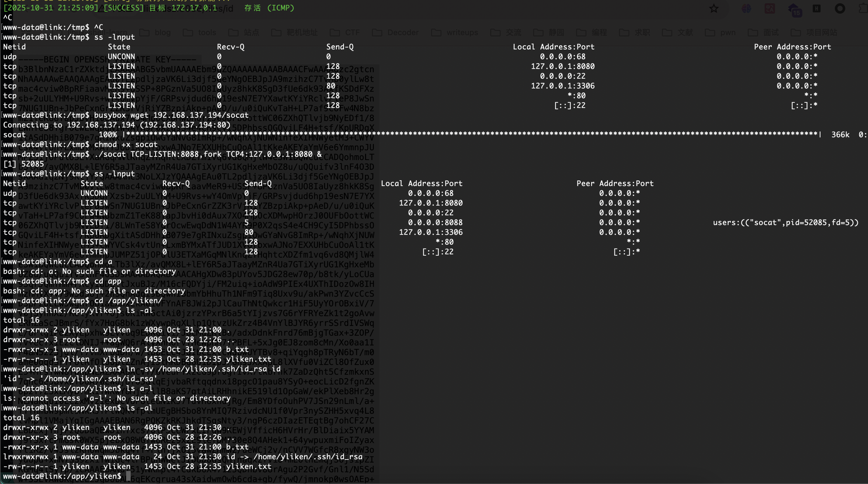Click the terminal cursor at last prompt
This screenshot has width=868, height=484.
point(128,476)
